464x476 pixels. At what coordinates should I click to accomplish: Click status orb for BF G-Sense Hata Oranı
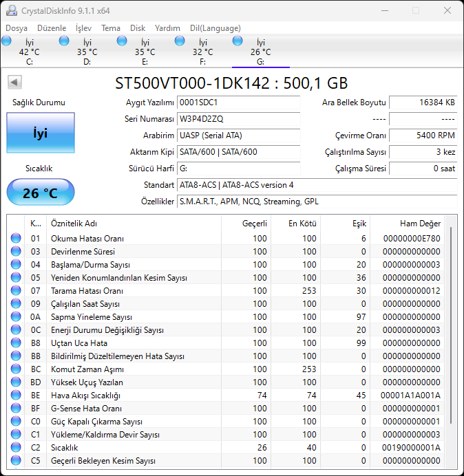16,408
